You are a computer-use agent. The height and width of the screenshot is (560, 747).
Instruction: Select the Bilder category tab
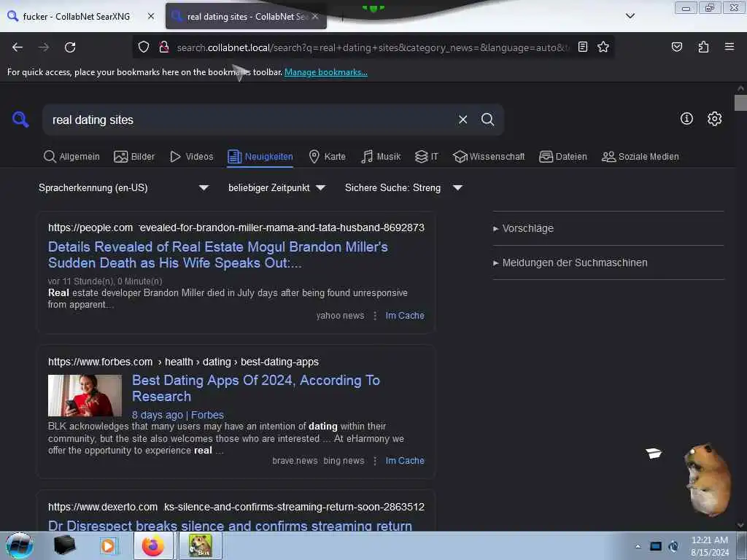(x=134, y=157)
